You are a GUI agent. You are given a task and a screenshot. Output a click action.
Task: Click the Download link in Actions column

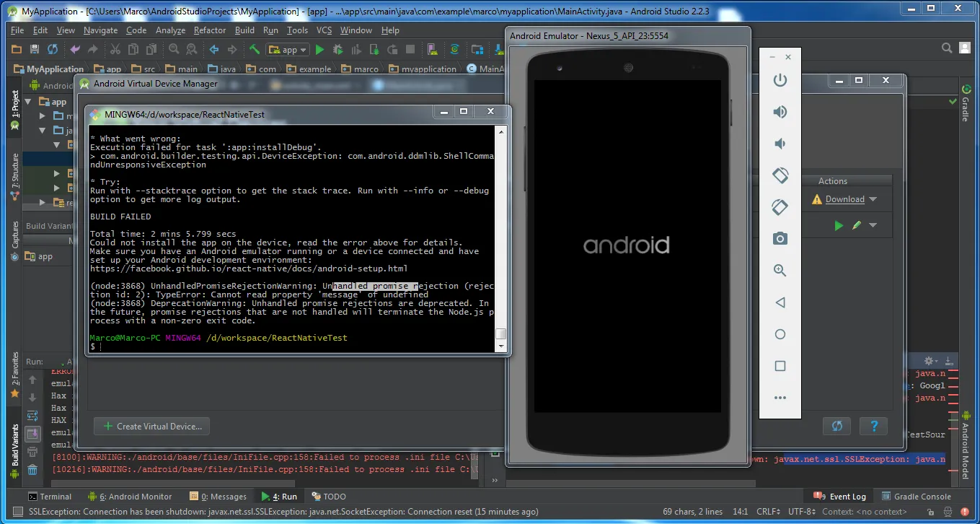click(x=845, y=199)
